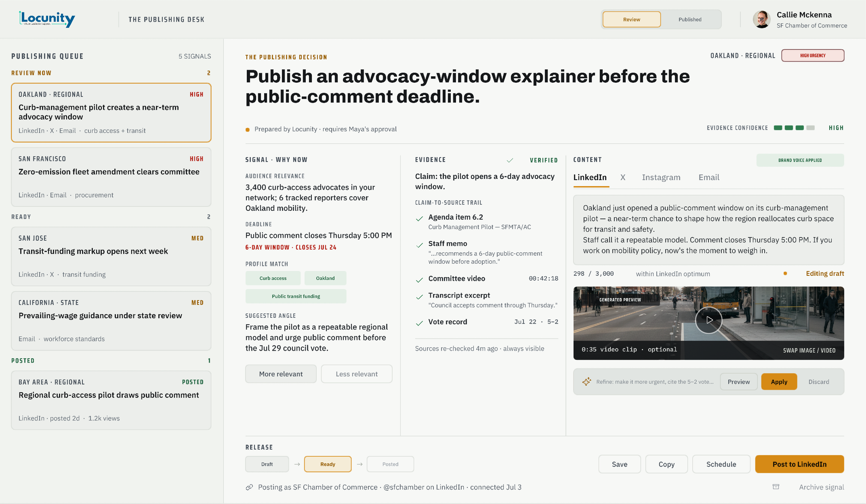
Task: Switch to Review mode
Action: pyautogui.click(x=632, y=19)
